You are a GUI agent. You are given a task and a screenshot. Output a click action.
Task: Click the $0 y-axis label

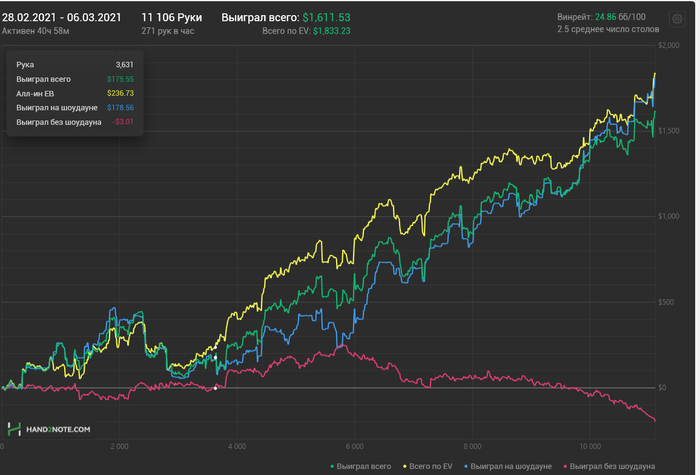(662, 388)
